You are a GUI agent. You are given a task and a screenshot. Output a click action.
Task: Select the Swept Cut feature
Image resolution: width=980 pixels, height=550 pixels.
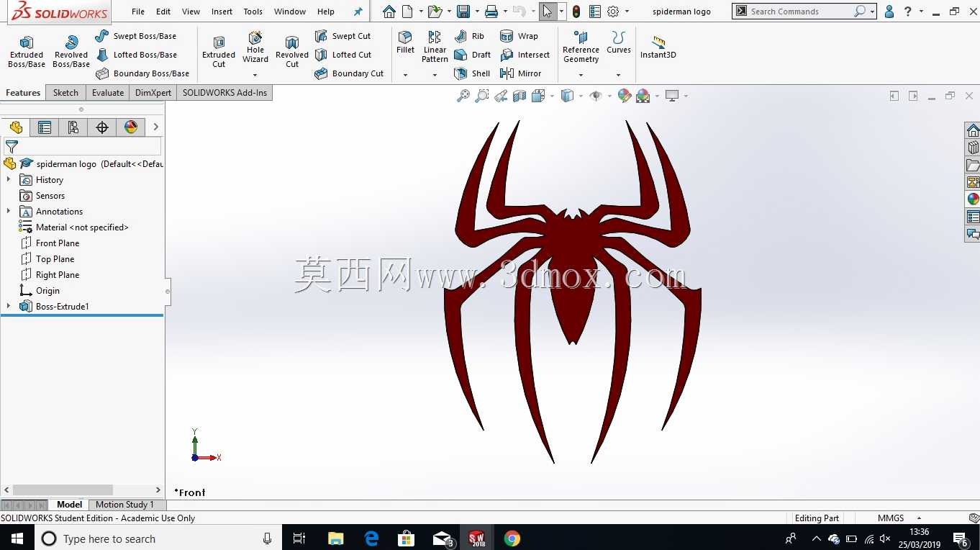(342, 36)
